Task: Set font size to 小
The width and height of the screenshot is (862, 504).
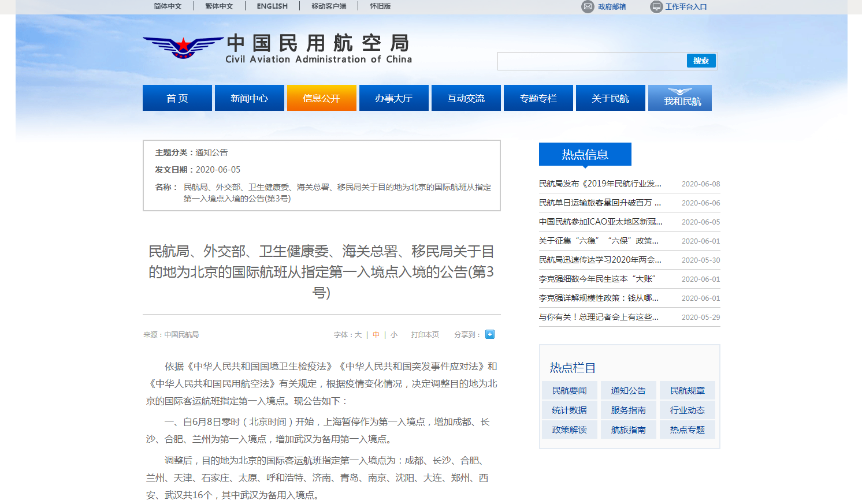Action: pyautogui.click(x=394, y=335)
